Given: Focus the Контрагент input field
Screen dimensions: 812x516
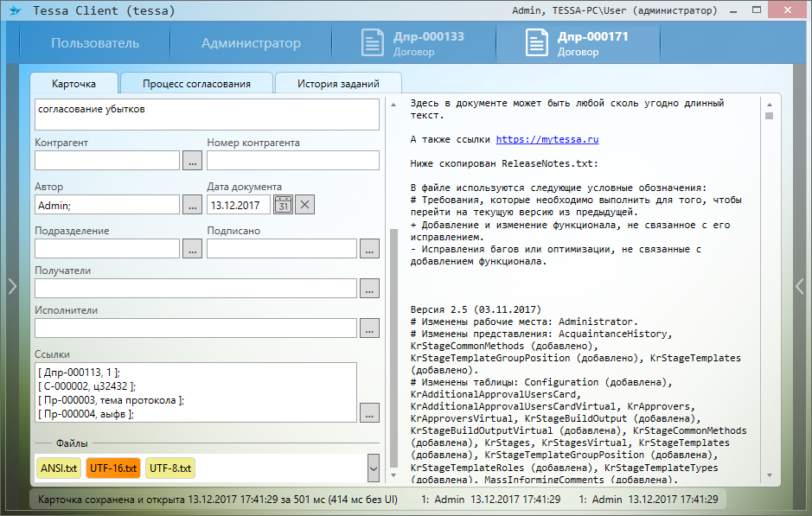Looking at the screenshot, I should point(107,161).
